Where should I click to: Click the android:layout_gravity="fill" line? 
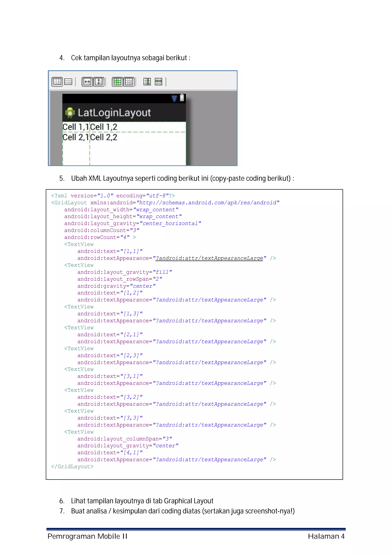[125, 272]
